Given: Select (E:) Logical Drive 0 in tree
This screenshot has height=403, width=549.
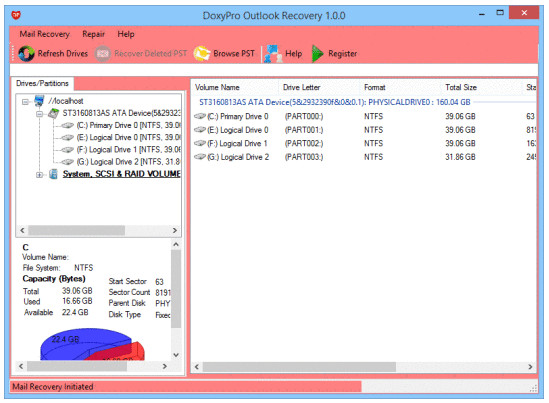Looking at the screenshot, I should (128, 138).
